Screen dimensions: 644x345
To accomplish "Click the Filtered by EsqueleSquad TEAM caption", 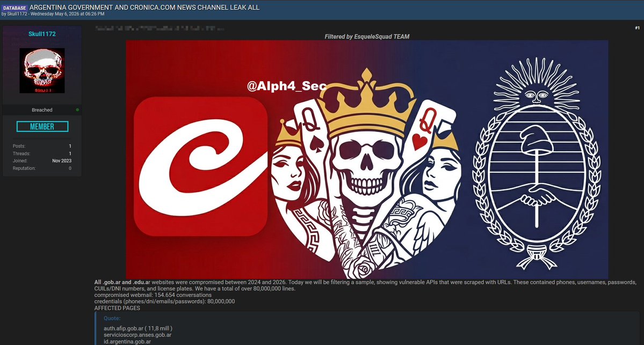I will [367, 36].
